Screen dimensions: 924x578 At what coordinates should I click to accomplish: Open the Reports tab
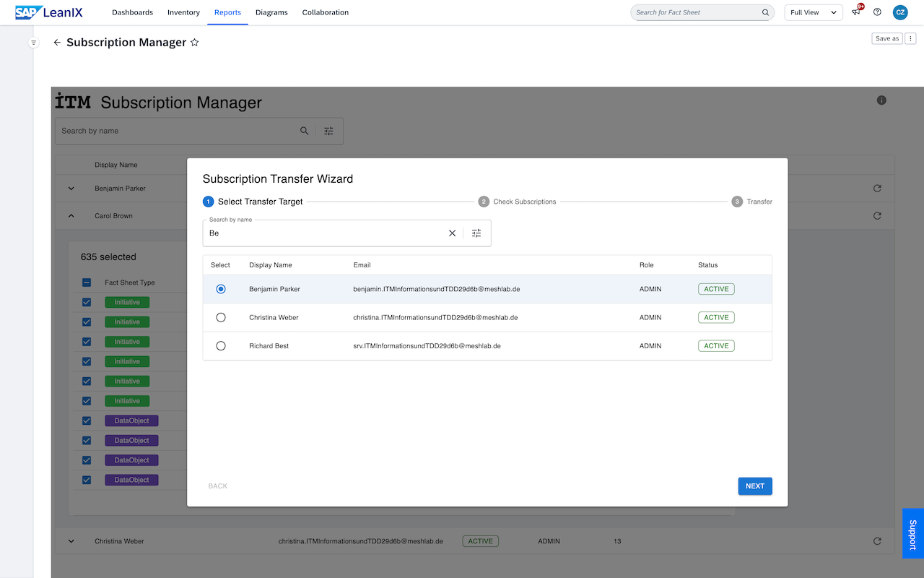227,12
